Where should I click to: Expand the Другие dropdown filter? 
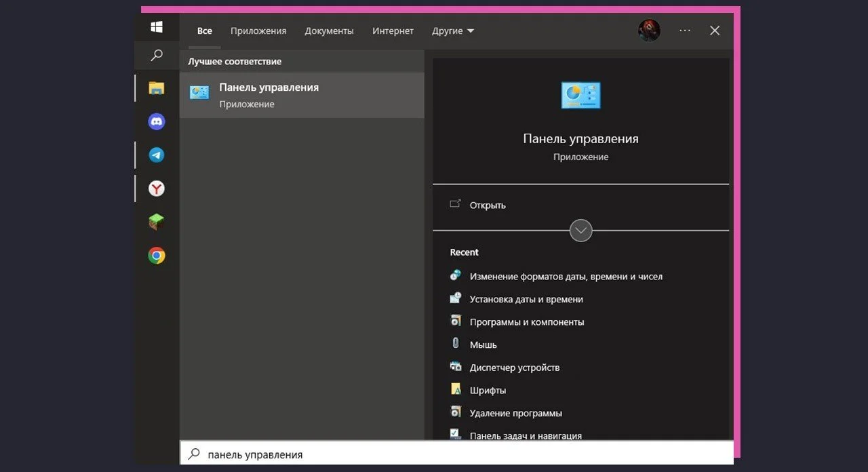453,31
